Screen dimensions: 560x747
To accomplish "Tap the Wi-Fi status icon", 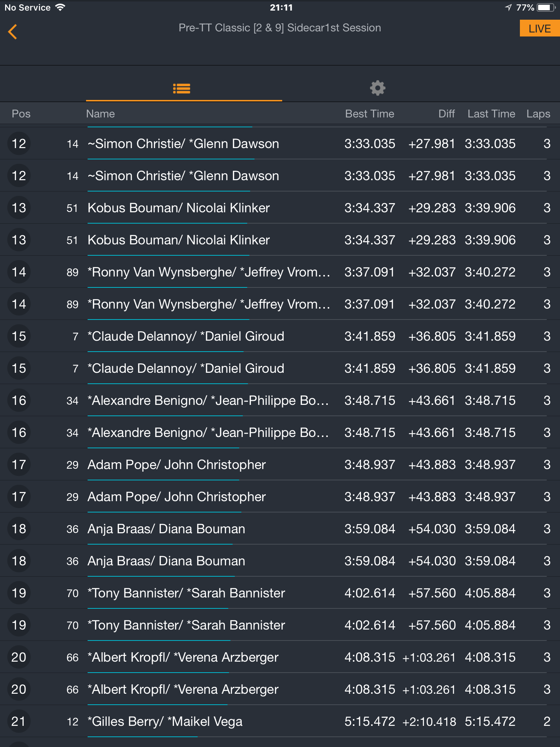I will [x=60, y=7].
